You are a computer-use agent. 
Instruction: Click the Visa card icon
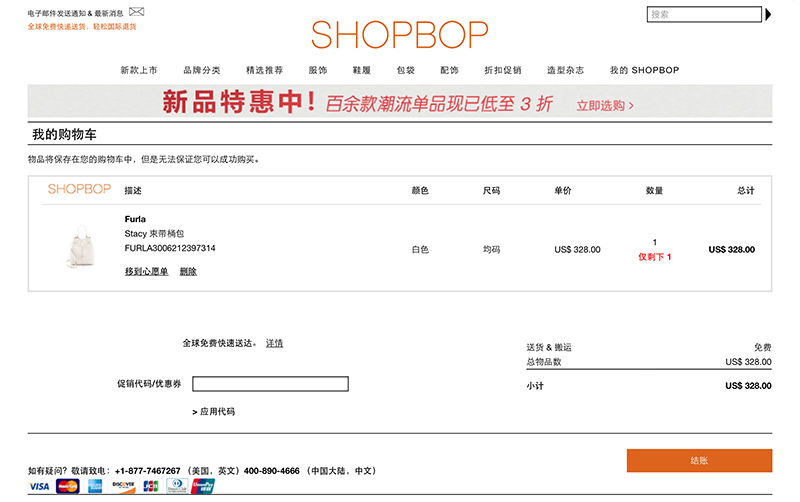(x=39, y=487)
